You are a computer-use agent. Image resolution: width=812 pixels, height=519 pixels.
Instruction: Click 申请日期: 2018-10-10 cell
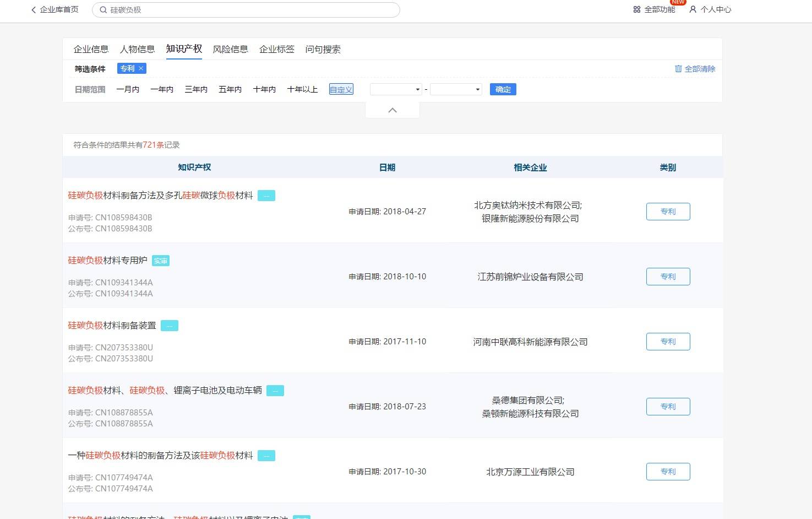click(x=387, y=277)
